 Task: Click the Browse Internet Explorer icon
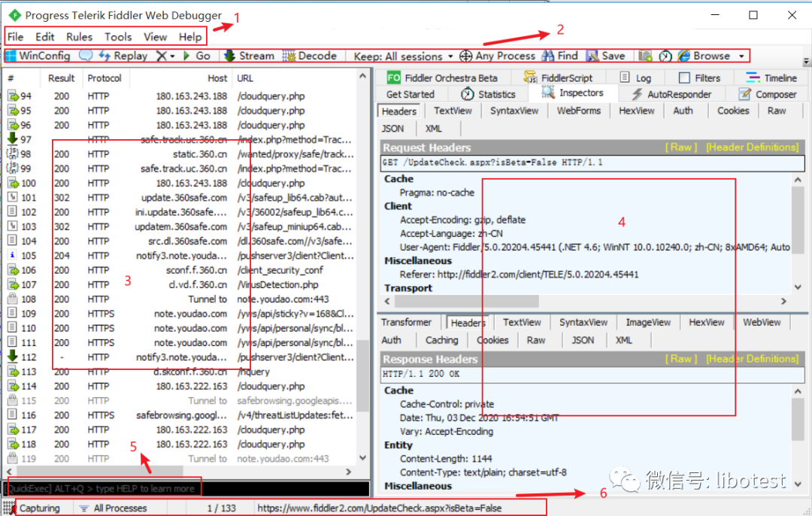point(684,56)
